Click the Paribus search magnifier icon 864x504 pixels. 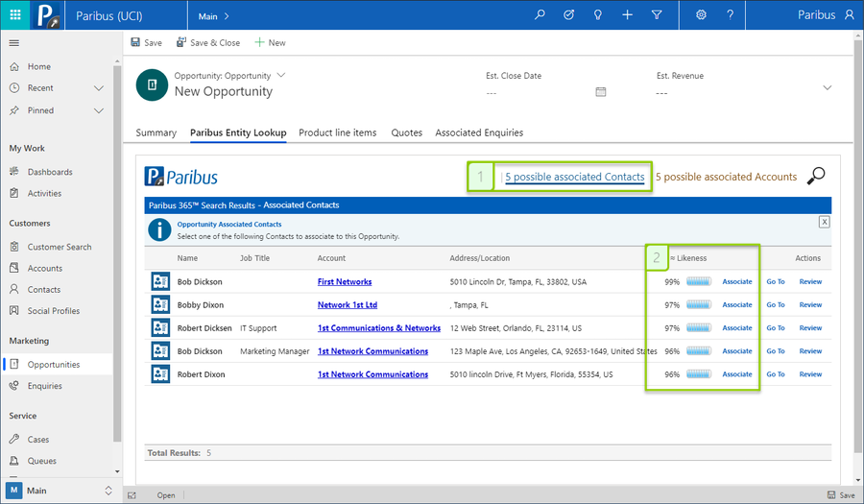[816, 177]
